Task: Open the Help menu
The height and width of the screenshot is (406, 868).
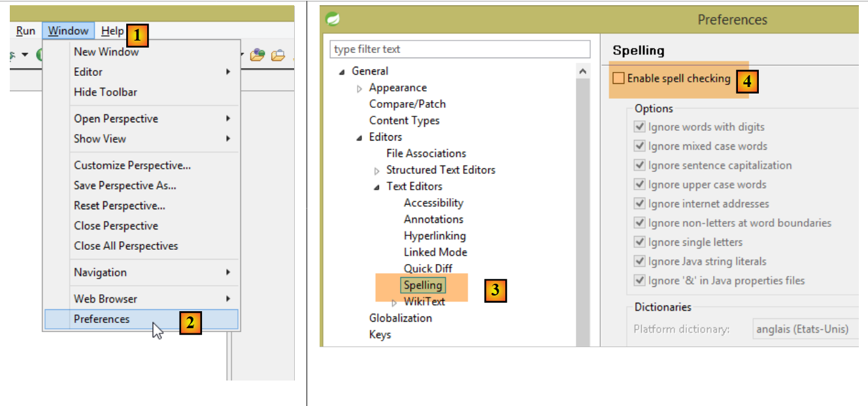Action: 112,31
